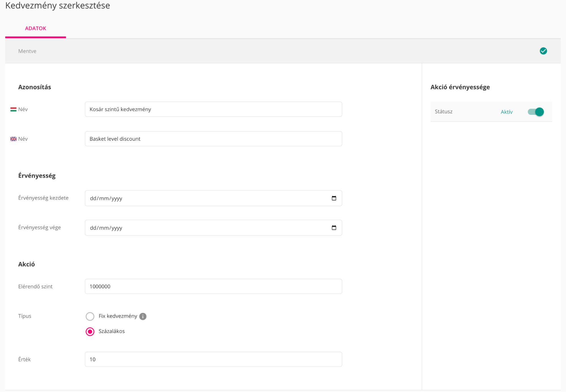Screen dimensions: 566x392
Task: Click the Hungarian Név input field
Action: tap(213, 109)
